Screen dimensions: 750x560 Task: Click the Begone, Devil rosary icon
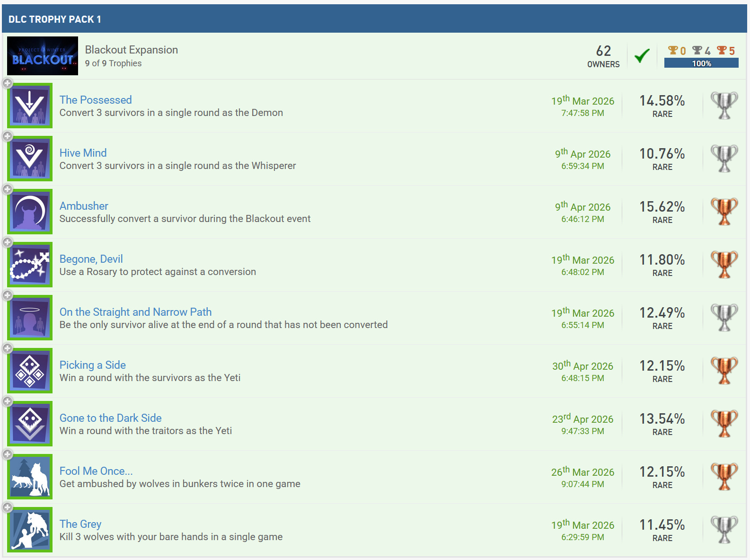click(30, 265)
